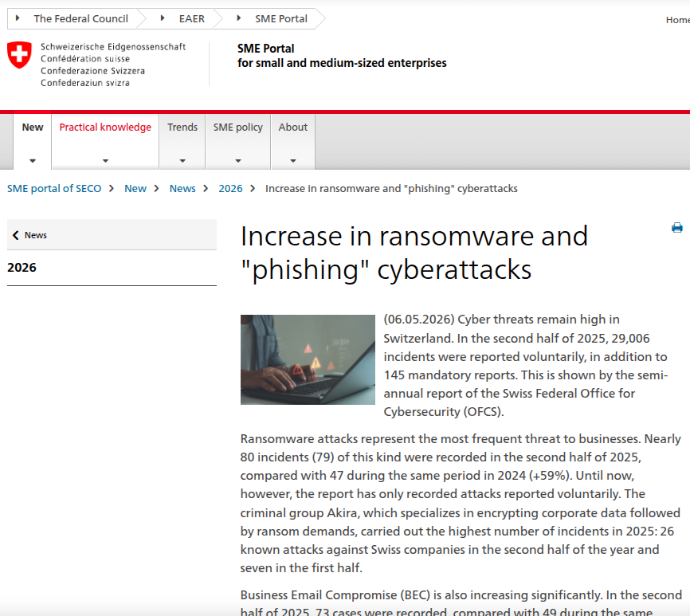The width and height of the screenshot is (690, 616).
Task: Go back to News in sidebar
Action: click(112, 235)
